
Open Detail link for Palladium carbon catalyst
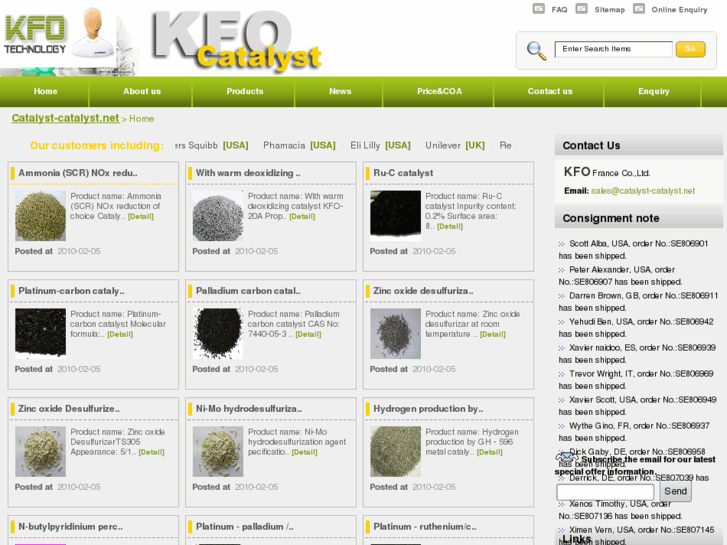308,334
